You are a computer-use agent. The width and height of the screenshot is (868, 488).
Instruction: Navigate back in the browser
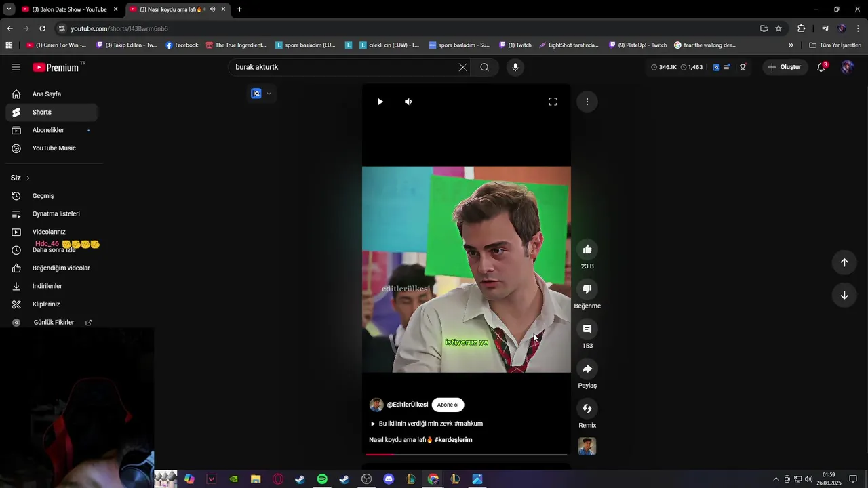pyautogui.click(x=9, y=28)
